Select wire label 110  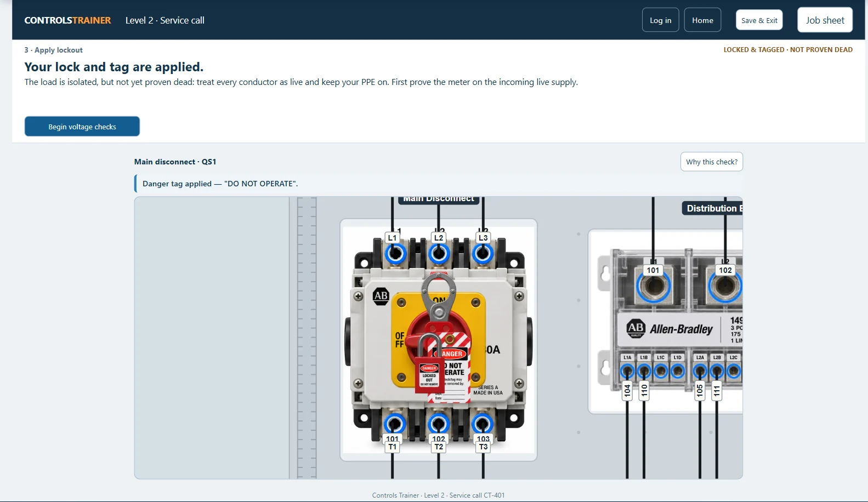pyautogui.click(x=644, y=391)
